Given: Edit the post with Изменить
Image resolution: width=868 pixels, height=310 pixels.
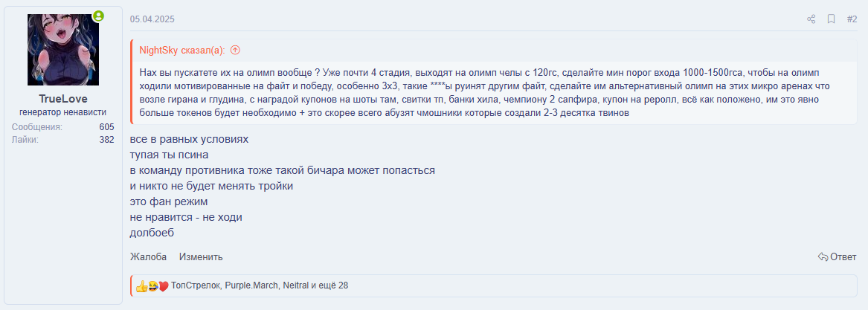Looking at the screenshot, I should click(x=200, y=257).
